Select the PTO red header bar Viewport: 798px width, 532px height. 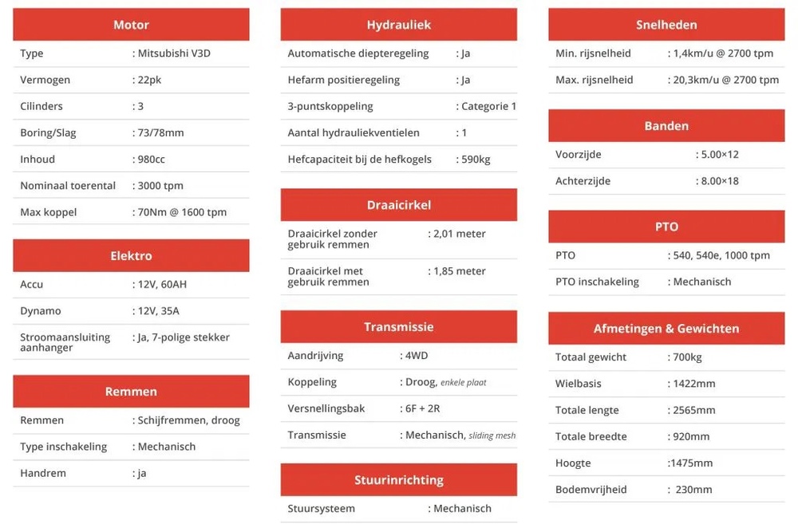[x=666, y=227]
